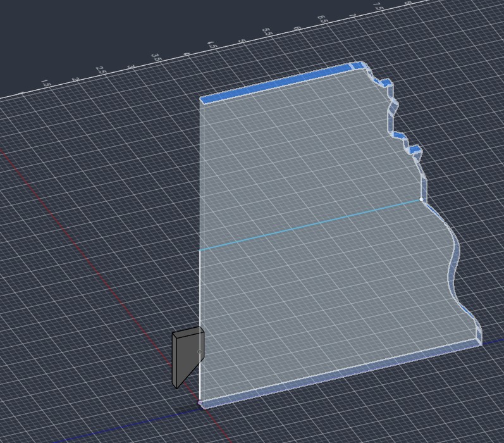Click the ruler label "1.5"

[46, 84]
